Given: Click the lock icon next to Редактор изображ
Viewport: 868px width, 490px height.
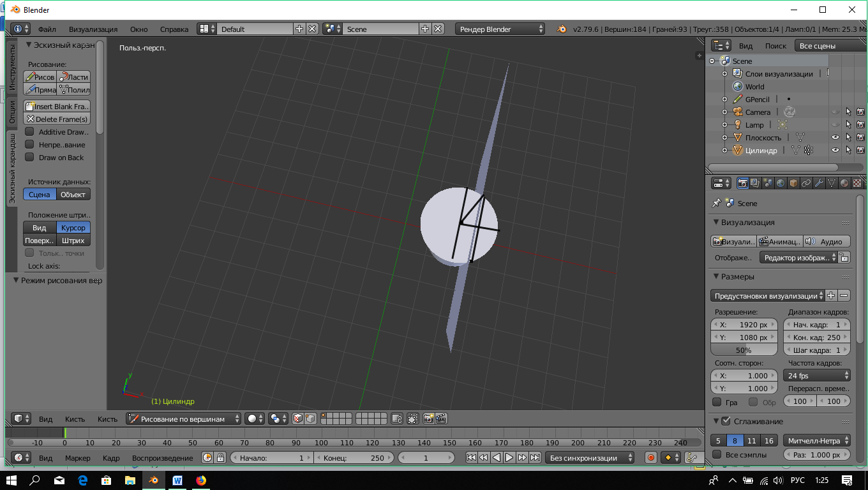Looking at the screenshot, I should [844, 258].
